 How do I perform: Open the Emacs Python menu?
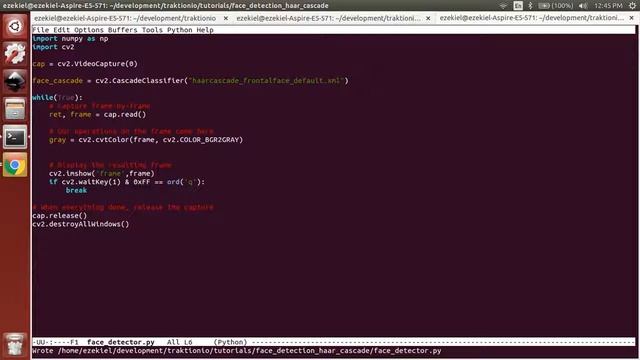point(179,30)
